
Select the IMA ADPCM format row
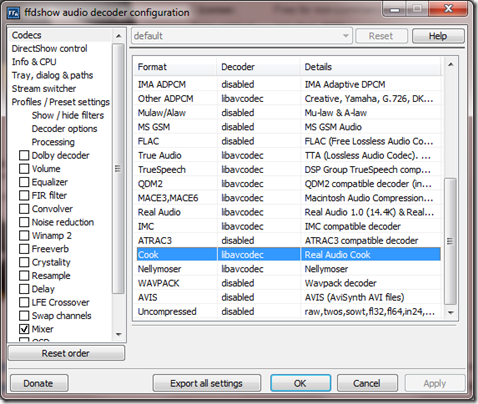289,84
